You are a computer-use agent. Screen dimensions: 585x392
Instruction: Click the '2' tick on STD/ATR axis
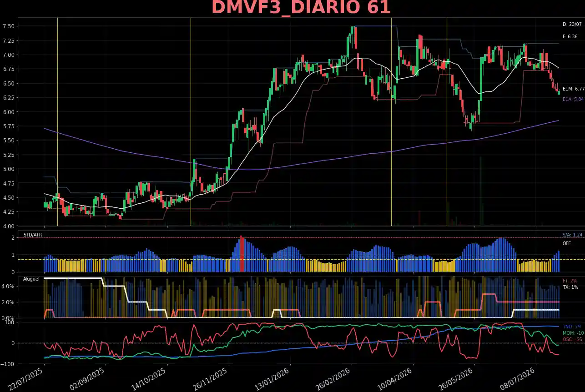pyautogui.click(x=14, y=238)
